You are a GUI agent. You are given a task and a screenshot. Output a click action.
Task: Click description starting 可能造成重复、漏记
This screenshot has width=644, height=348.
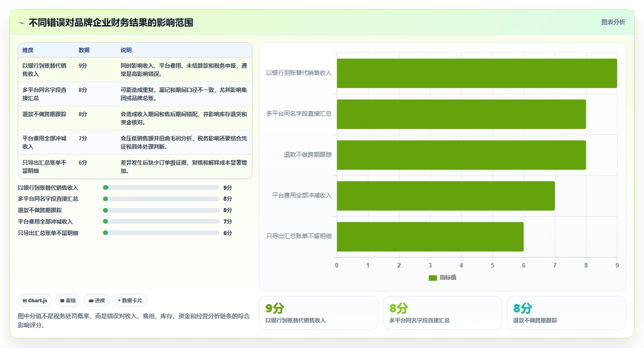(x=184, y=94)
